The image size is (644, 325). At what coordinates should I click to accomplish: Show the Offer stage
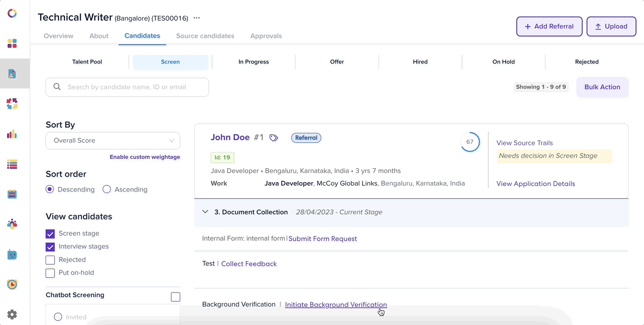[337, 62]
